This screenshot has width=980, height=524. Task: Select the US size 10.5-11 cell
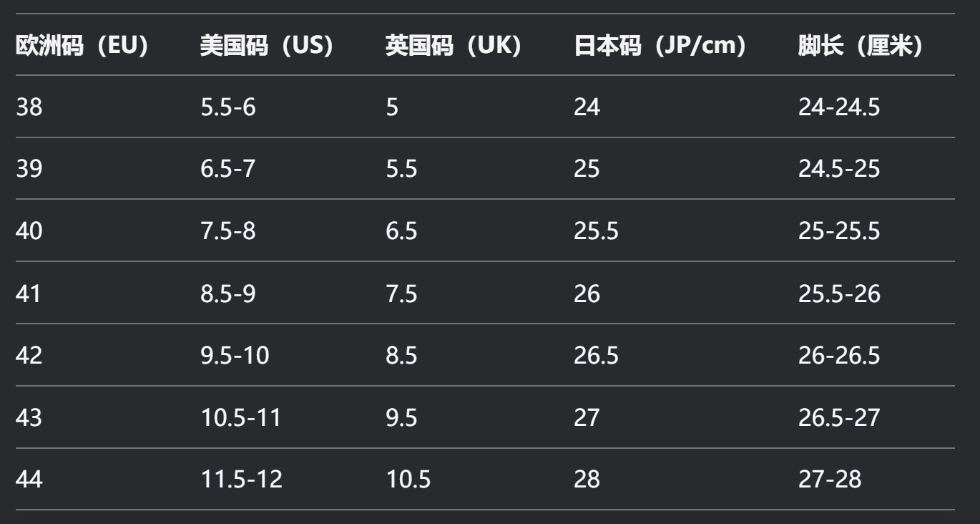[240, 418]
